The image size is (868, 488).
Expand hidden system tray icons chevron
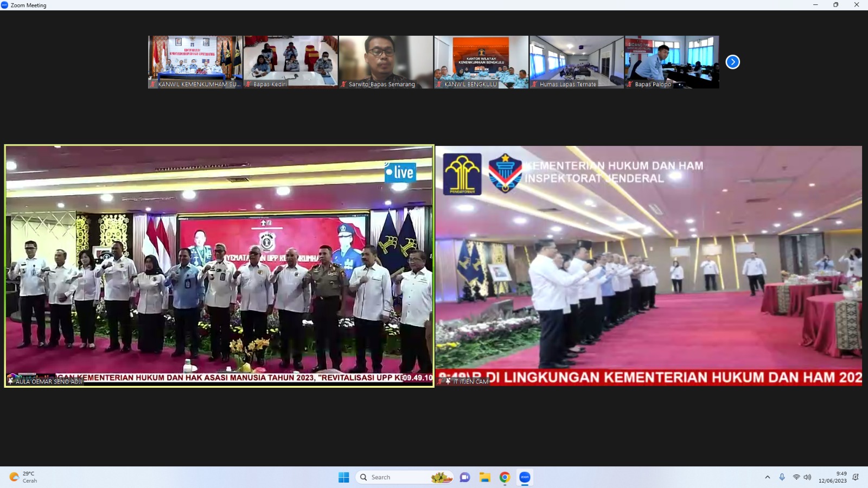(x=767, y=477)
